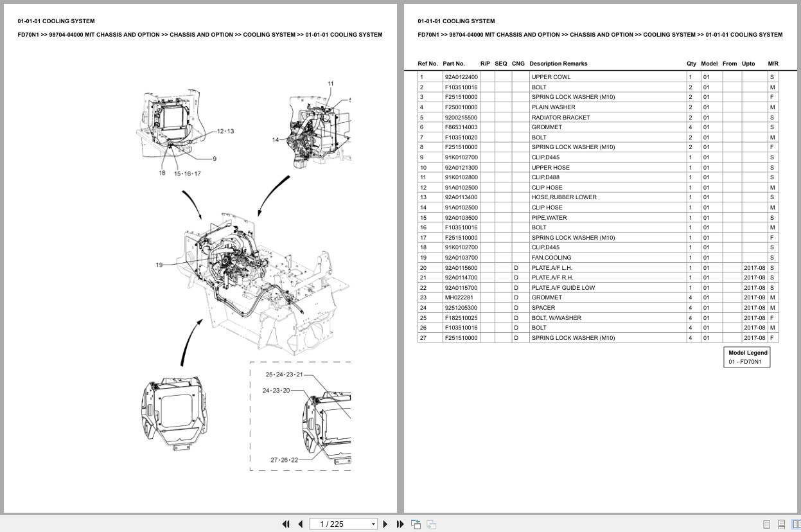Click the Description Remarks column header
Screen dimensions: 801x532
point(558,64)
